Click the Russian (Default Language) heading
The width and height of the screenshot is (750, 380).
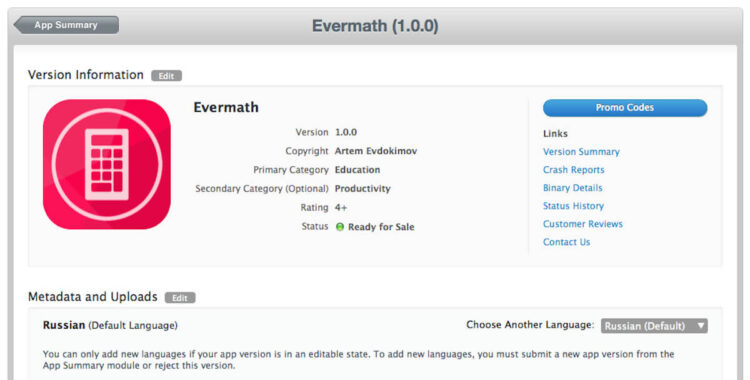pos(110,325)
